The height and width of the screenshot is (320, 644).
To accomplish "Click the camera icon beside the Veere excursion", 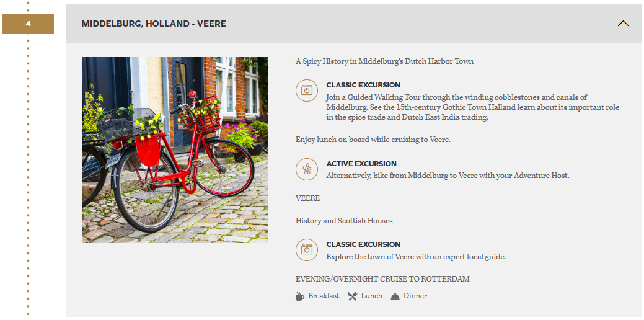I will [x=306, y=250].
